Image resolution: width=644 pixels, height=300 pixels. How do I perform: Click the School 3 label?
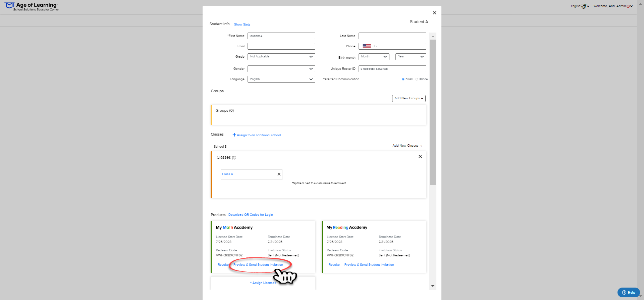pos(220,147)
